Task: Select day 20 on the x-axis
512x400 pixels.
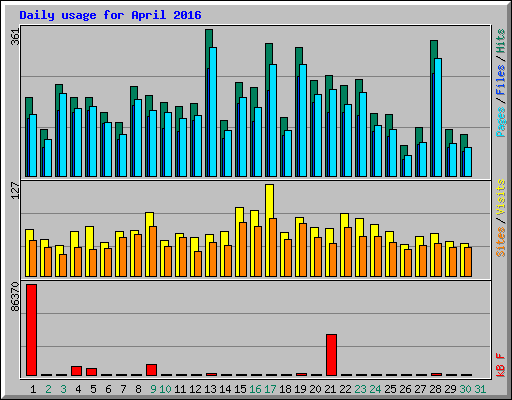Action: click(x=315, y=389)
